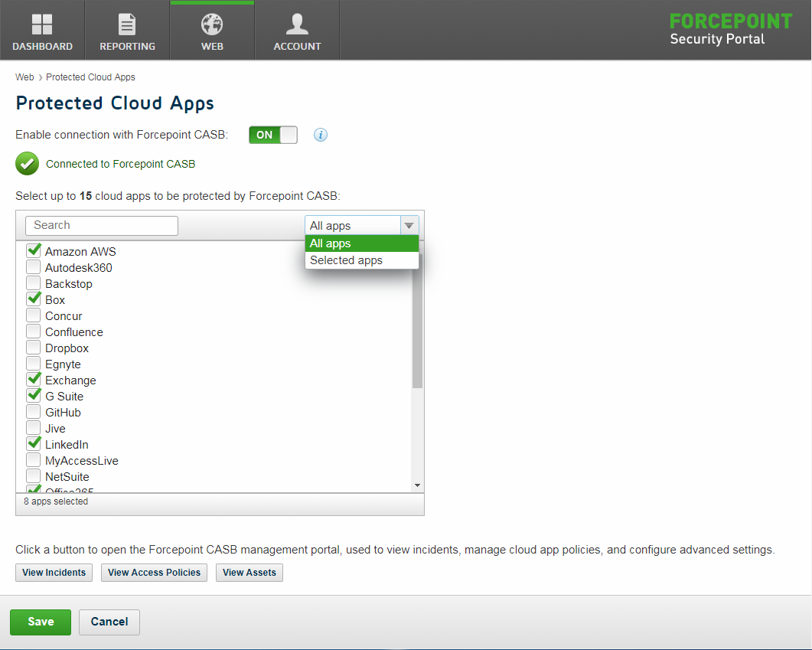Click the app list scrollbar thumb
812x650 pixels.
tap(417, 321)
